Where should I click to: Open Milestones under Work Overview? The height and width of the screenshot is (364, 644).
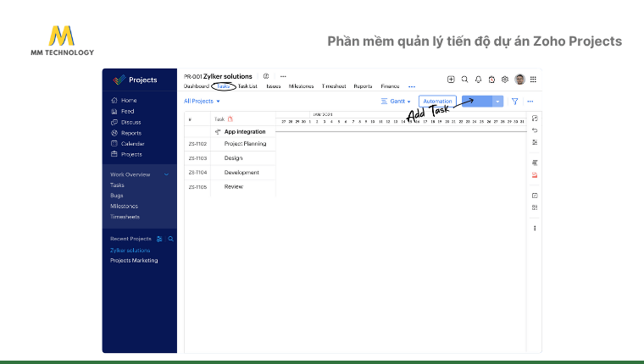pos(124,207)
